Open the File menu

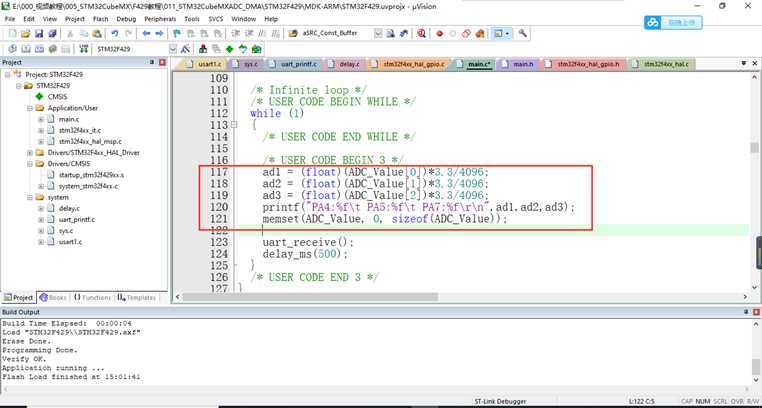10,19
